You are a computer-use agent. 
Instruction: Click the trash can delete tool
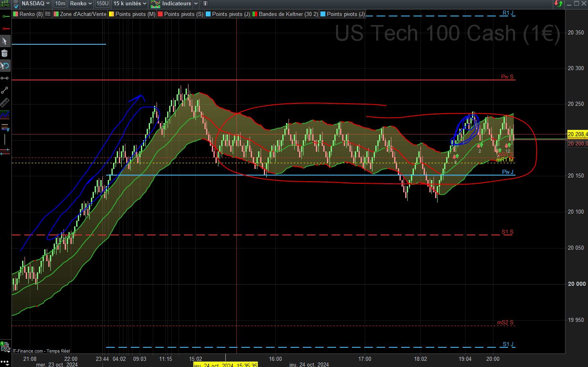point(5,53)
